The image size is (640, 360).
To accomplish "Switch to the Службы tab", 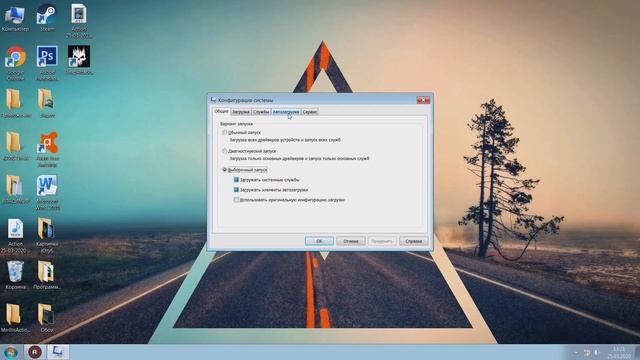I will pyautogui.click(x=260, y=112).
